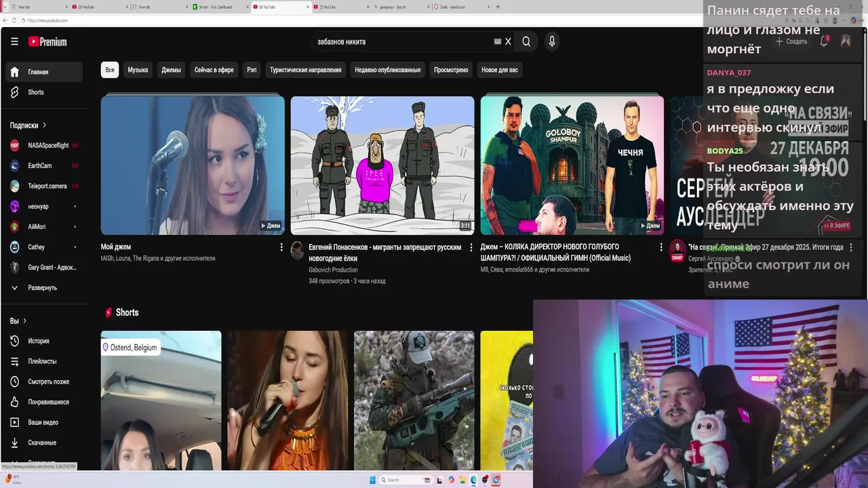Switch to the Stream - Kick Dashboard tab
The width and height of the screenshot is (868, 488).
(x=220, y=7)
